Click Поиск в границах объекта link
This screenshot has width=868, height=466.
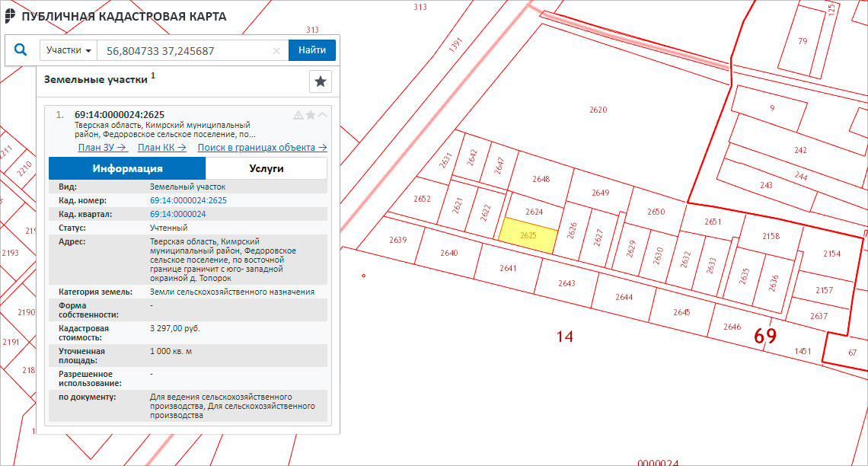pyautogui.click(x=263, y=148)
